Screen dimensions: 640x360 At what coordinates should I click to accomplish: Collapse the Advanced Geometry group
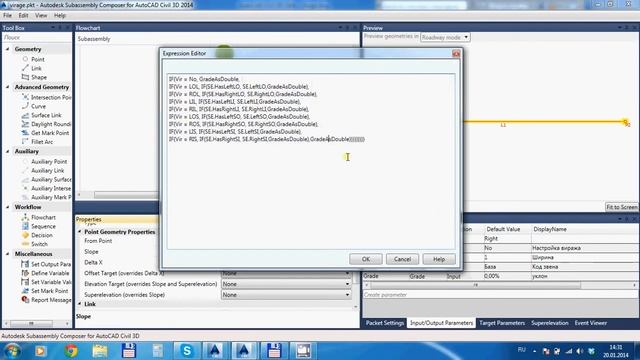[x=8, y=87]
